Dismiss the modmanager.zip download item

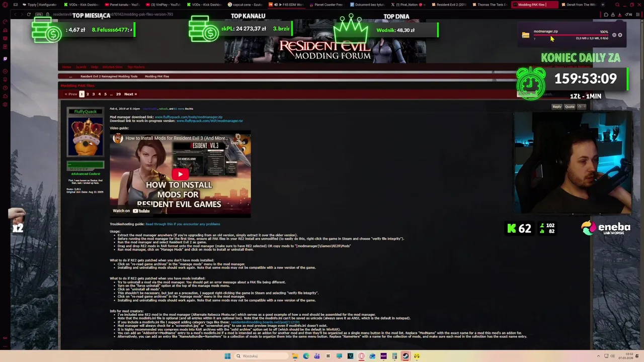(x=620, y=35)
